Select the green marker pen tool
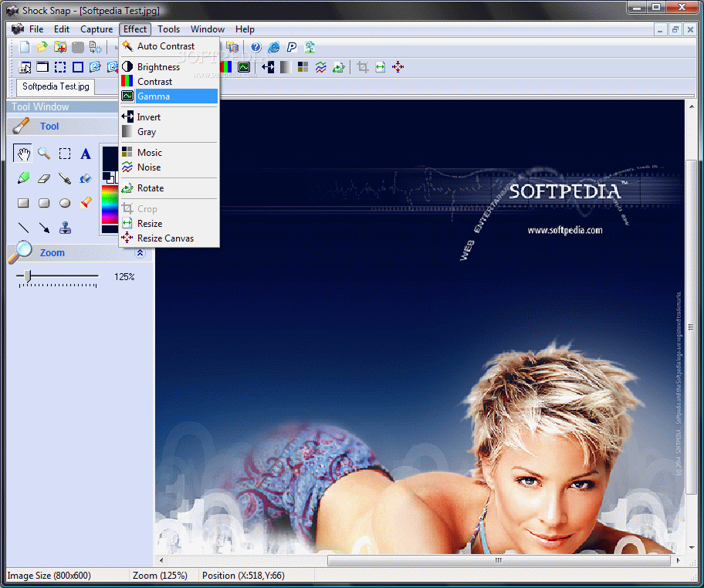Screen dimensions: 704x588 tap(23, 178)
